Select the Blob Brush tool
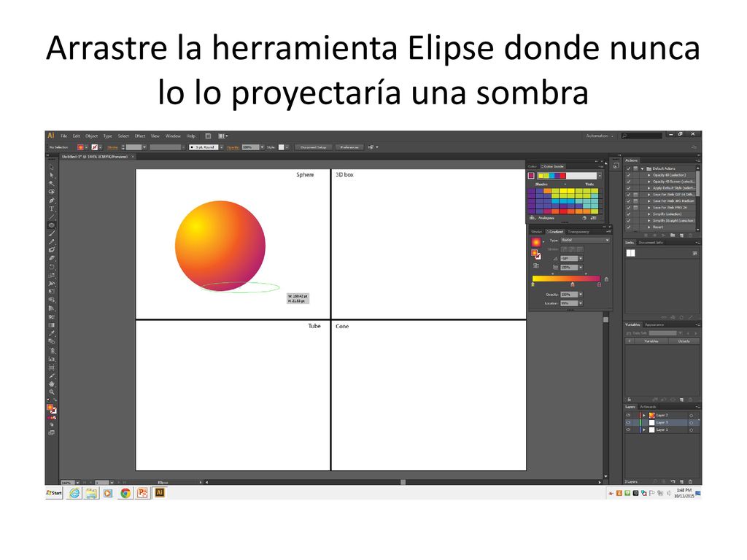This screenshot has height=560, width=747. click(x=52, y=249)
